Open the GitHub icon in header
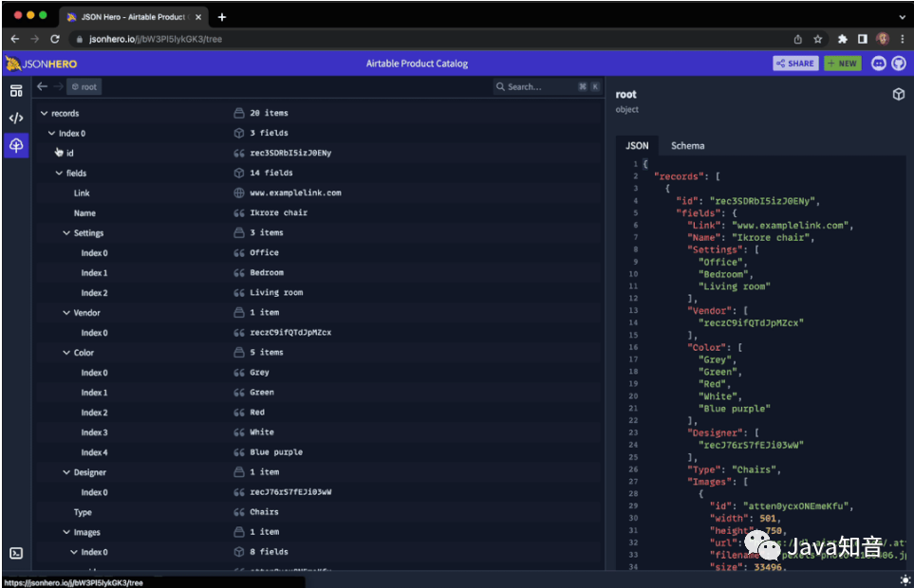This screenshot has height=588, width=914. point(899,64)
